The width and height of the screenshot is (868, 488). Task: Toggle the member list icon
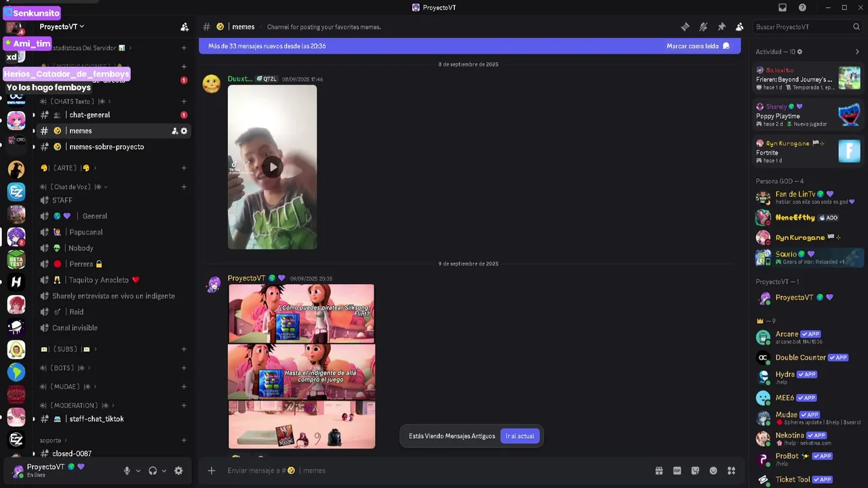(739, 27)
